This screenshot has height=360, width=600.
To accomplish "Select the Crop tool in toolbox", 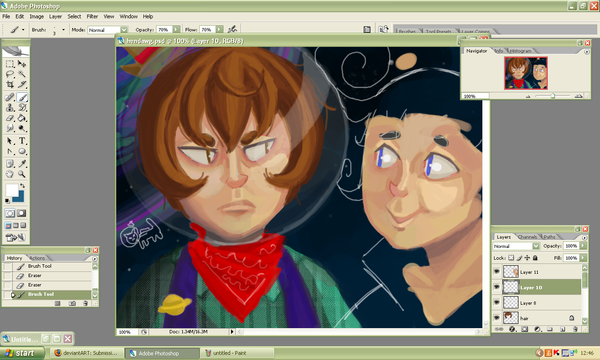I will (10, 85).
